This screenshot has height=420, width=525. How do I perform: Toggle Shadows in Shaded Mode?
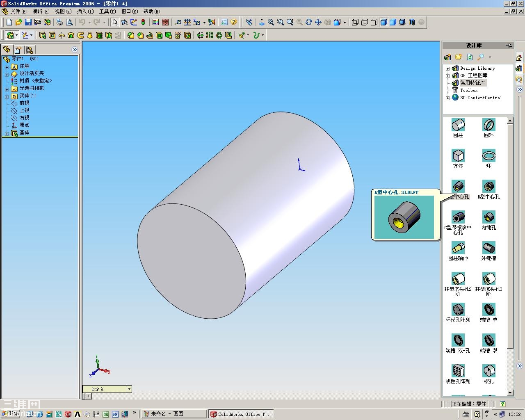(402, 22)
